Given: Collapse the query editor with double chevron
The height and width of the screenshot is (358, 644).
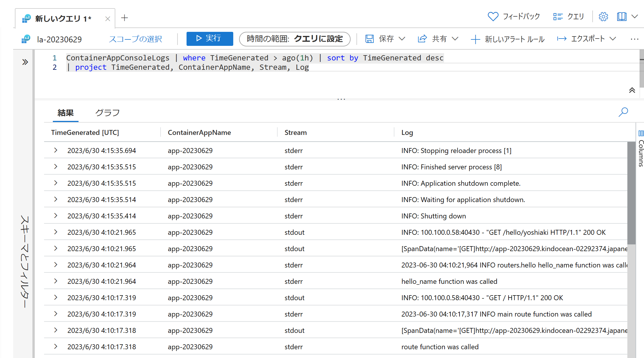Looking at the screenshot, I should pos(632,90).
